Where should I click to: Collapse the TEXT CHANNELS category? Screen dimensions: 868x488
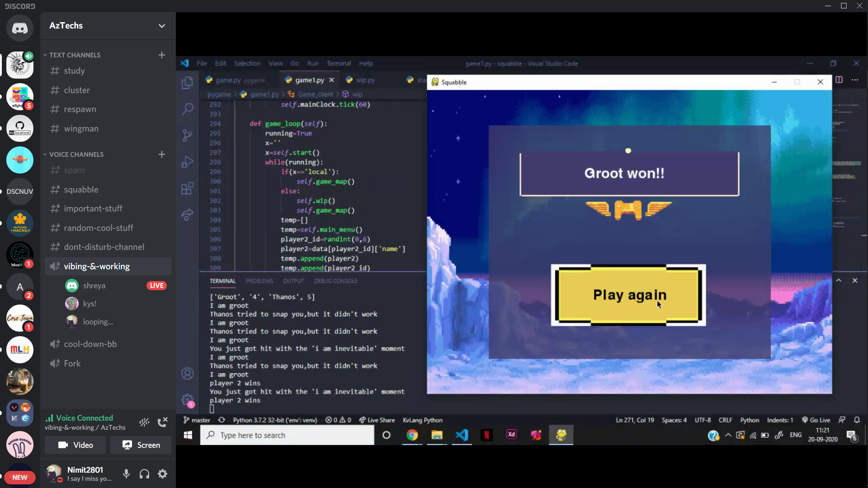[x=75, y=55]
